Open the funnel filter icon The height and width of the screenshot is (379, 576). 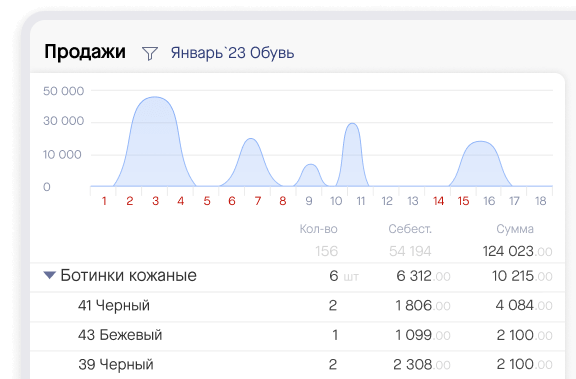tap(150, 54)
